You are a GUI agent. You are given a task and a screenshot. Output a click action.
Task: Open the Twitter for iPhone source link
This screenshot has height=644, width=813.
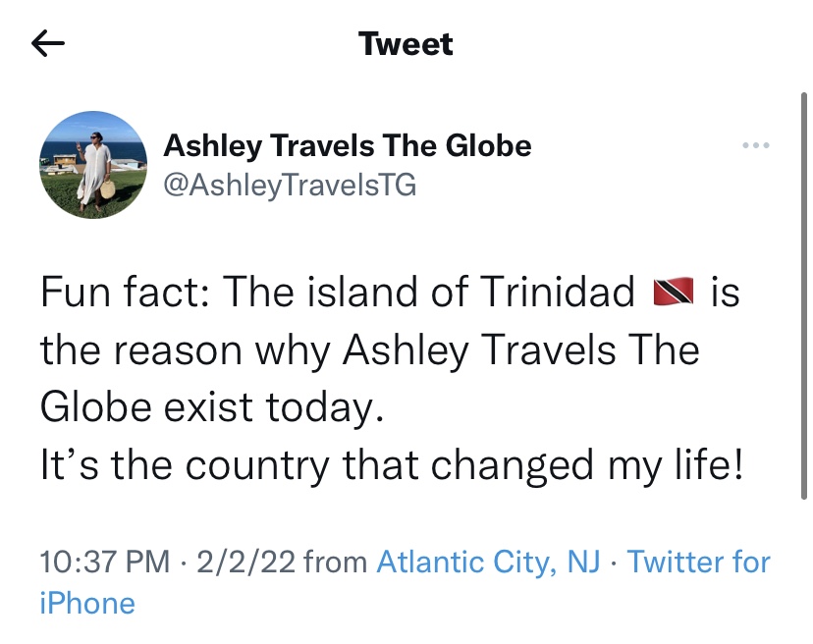(698, 562)
